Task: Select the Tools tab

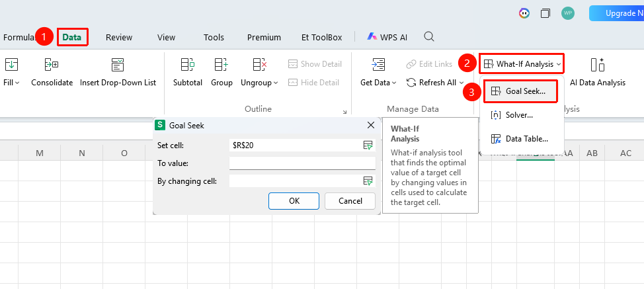Action: [214, 37]
